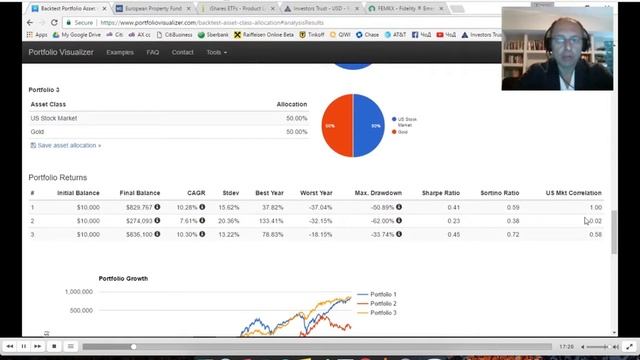Stop the video playback
The width and height of the screenshot is (640, 360).
point(54,347)
